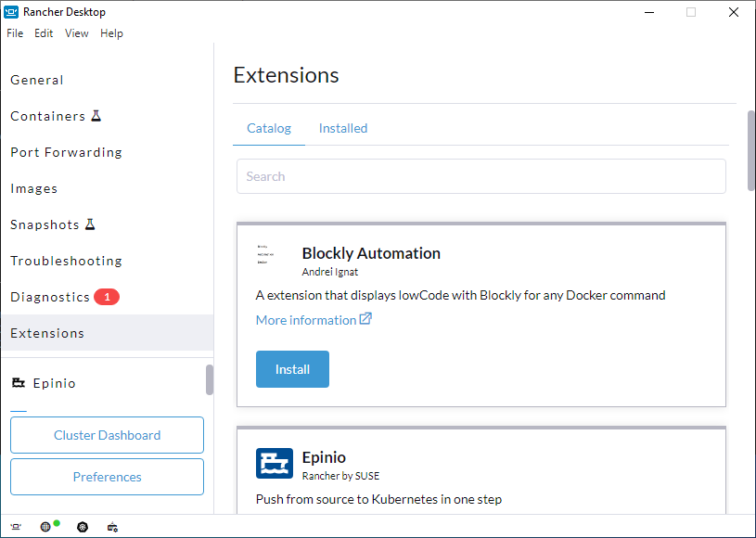Click the Blockly Automation title
756x538 pixels.
point(371,253)
